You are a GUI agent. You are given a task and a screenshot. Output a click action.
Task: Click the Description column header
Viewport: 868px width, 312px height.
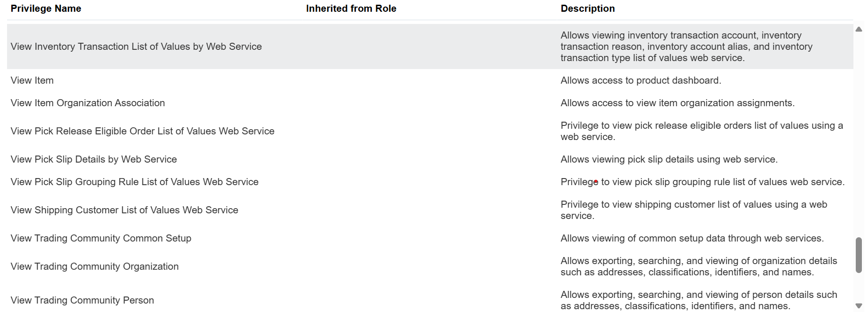coord(588,8)
